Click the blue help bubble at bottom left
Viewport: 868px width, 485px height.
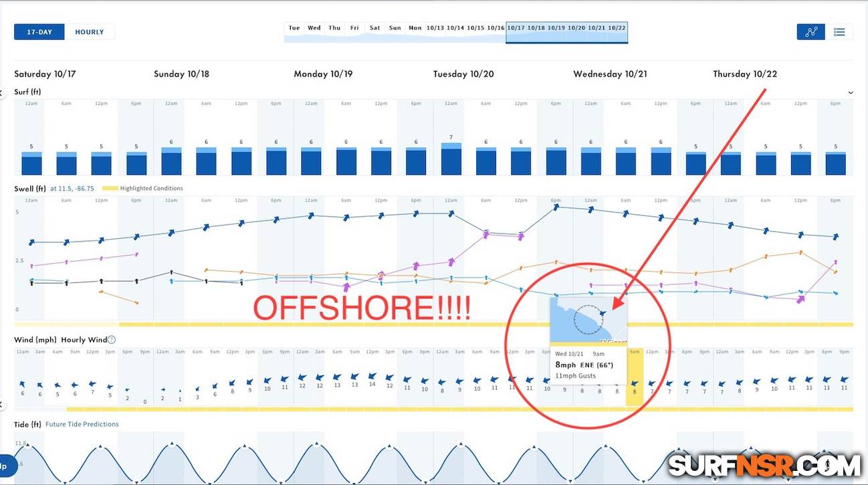pyautogui.click(x=5, y=466)
